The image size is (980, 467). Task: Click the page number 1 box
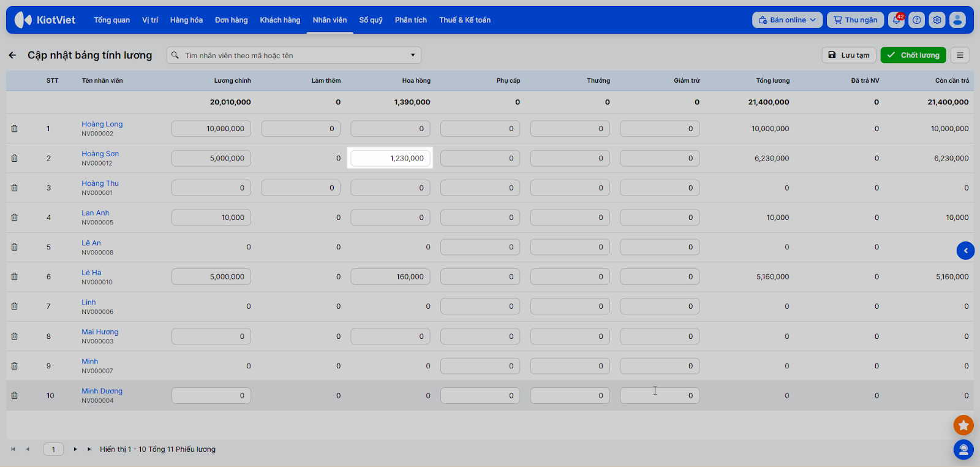tap(53, 449)
